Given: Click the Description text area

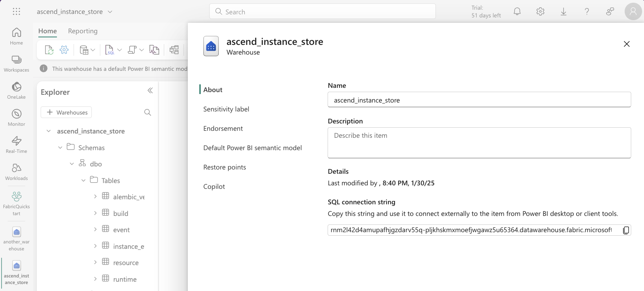Looking at the screenshot, I should tap(479, 143).
